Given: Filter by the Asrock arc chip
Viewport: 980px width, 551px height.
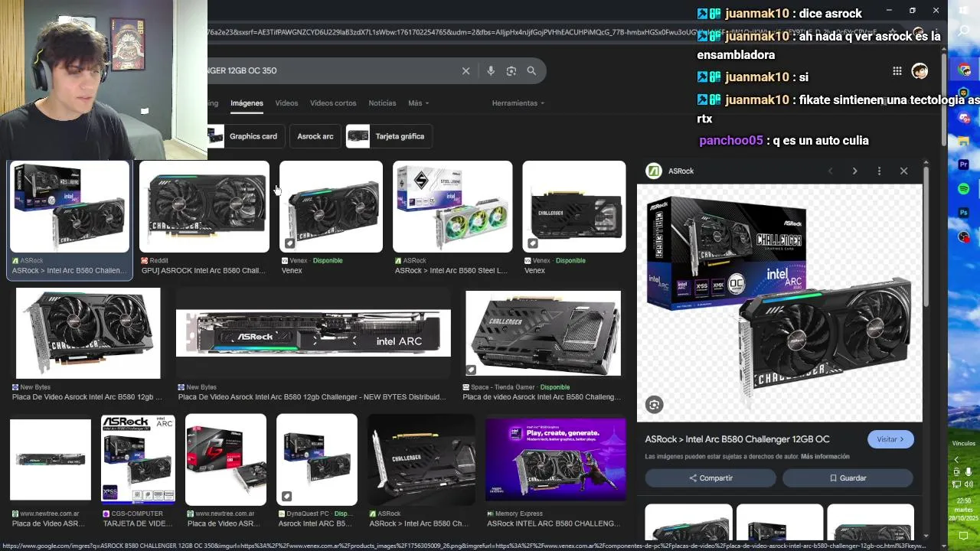Looking at the screenshot, I should pyautogui.click(x=315, y=136).
